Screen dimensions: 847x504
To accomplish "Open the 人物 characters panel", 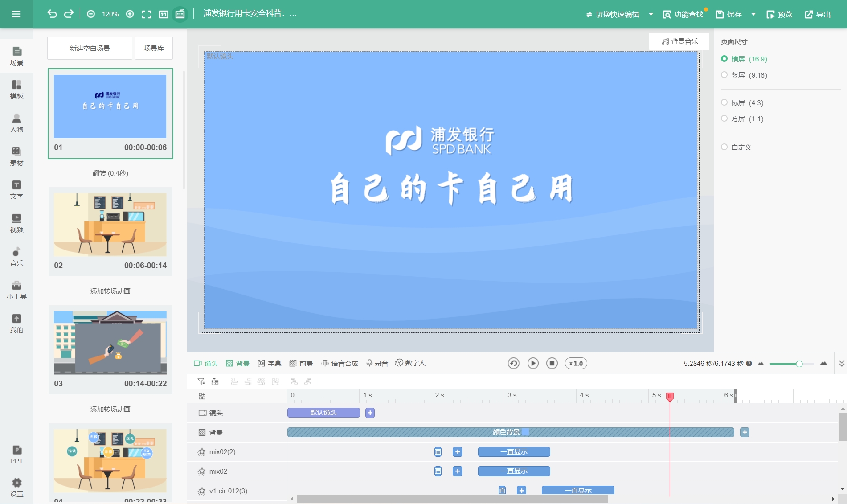I will [16, 123].
